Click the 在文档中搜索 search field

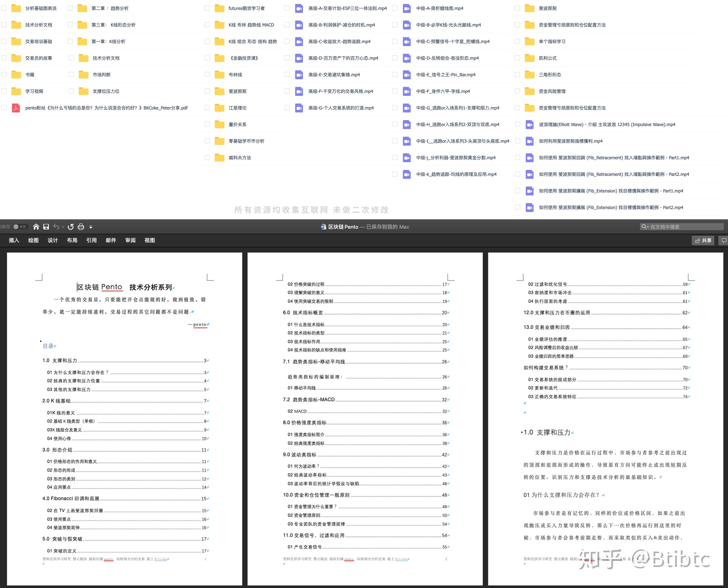[x=682, y=227]
